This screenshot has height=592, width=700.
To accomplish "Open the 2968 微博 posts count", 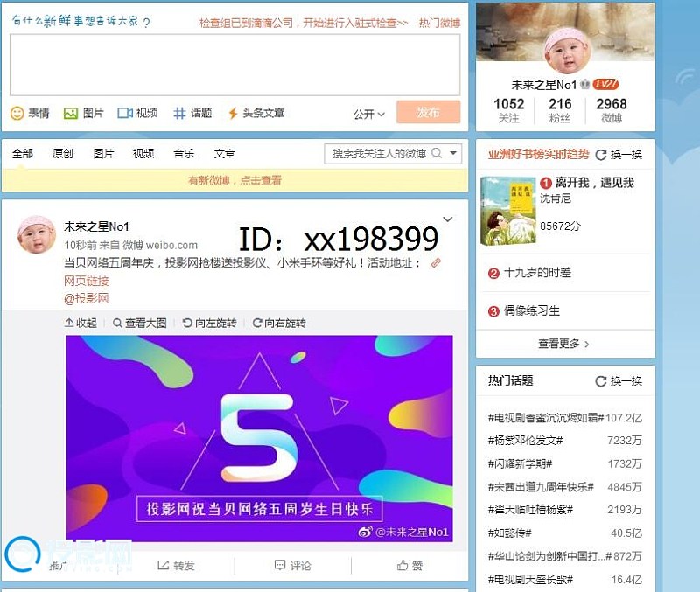I will (x=612, y=110).
